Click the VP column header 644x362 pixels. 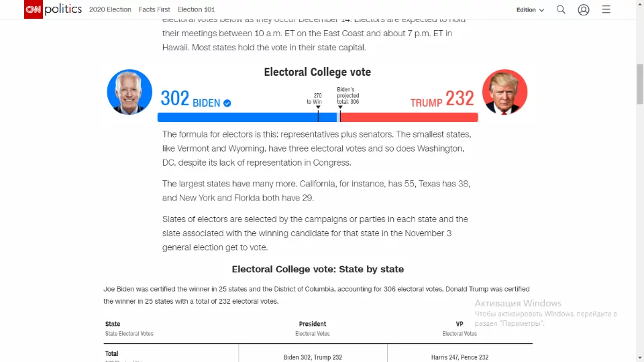(x=460, y=324)
